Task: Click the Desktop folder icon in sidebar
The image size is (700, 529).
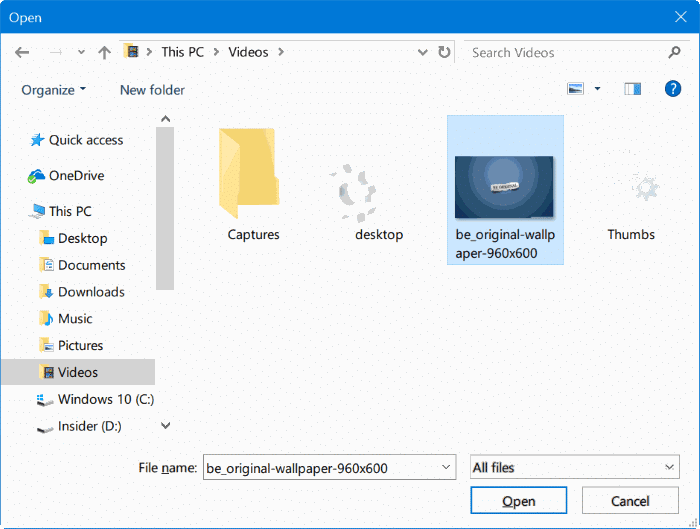Action: coord(46,238)
